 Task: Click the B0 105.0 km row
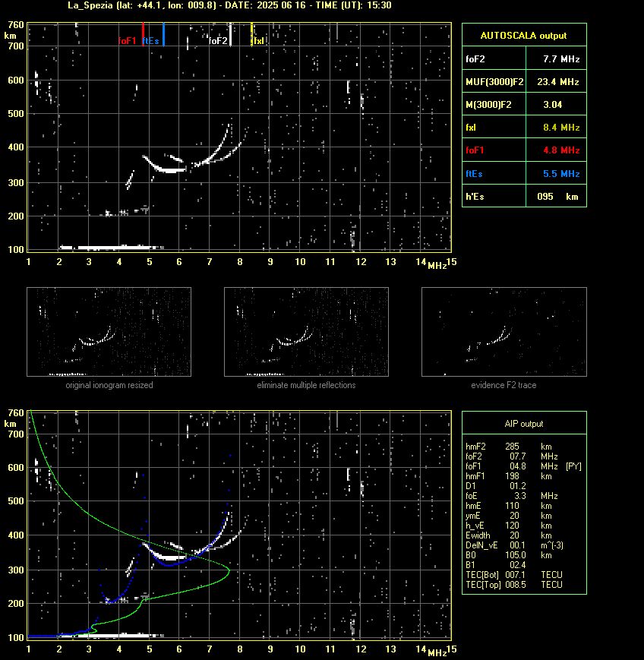[x=509, y=555]
